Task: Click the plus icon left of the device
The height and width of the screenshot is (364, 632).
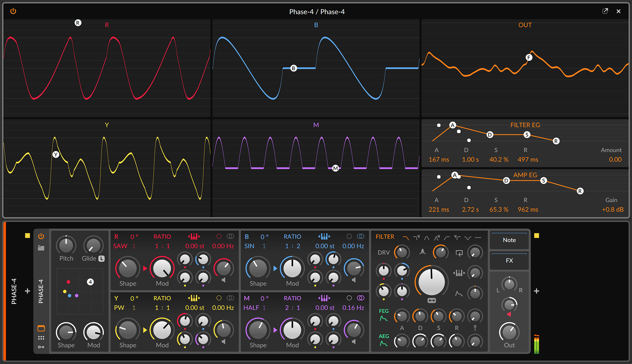Action: [28, 291]
